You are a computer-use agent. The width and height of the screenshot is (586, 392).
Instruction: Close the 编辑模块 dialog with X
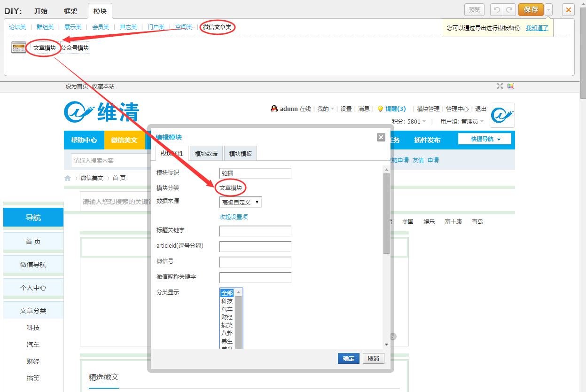[x=381, y=137]
